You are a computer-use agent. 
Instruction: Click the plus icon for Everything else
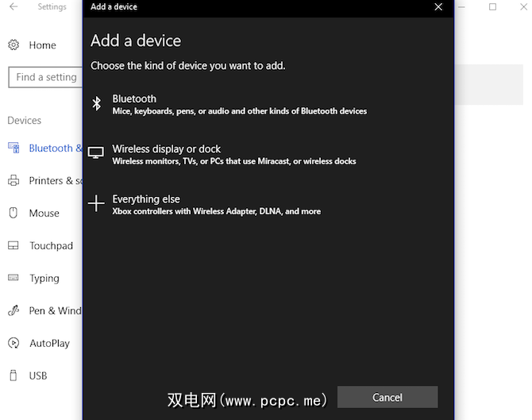point(96,204)
